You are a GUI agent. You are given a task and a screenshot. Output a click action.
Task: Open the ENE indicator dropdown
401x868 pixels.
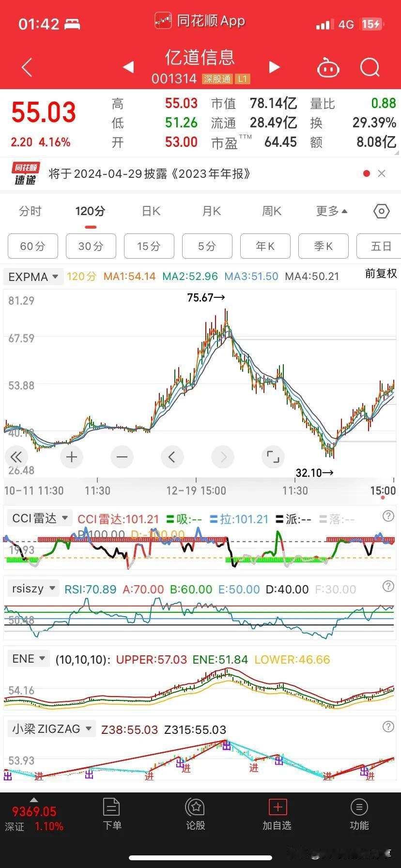point(28,659)
